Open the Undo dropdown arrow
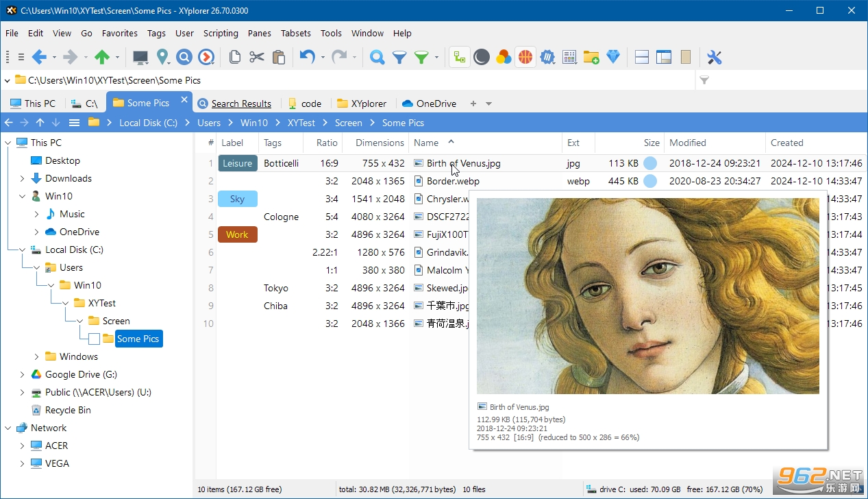Viewport: 868px width, 499px height. (x=322, y=58)
